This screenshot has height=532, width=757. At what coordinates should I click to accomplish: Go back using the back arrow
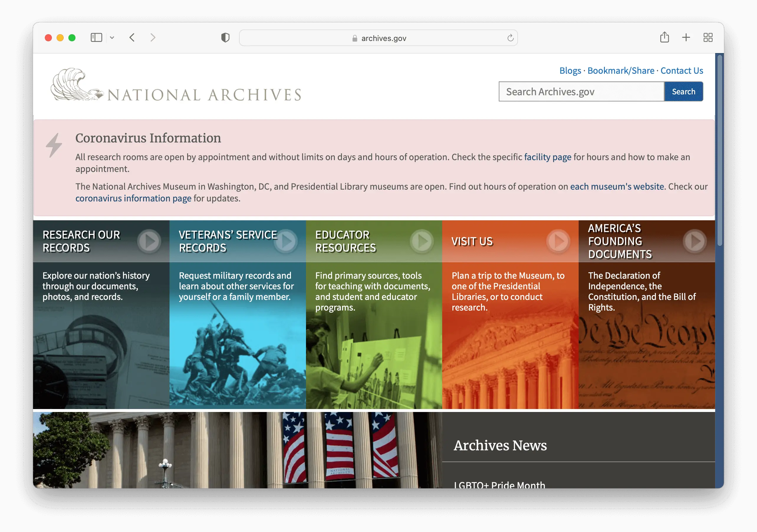[132, 37]
